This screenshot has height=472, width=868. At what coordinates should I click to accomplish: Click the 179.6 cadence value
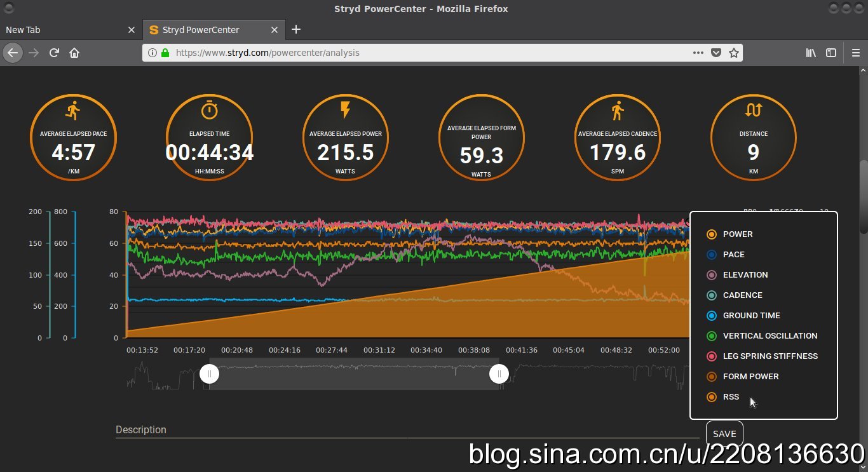click(x=618, y=152)
